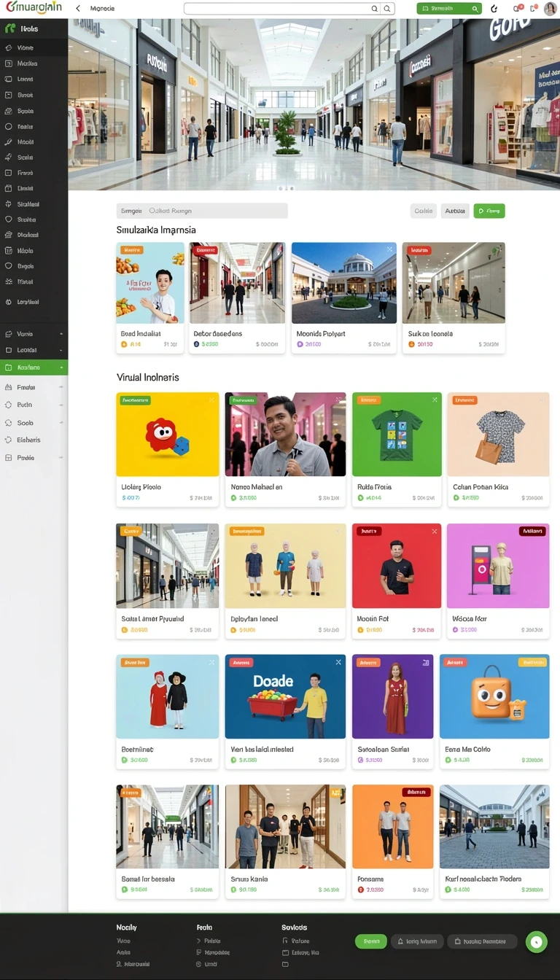This screenshot has height=980, width=560.
Task: Open the user avatar in top bar
Action: coord(551,9)
